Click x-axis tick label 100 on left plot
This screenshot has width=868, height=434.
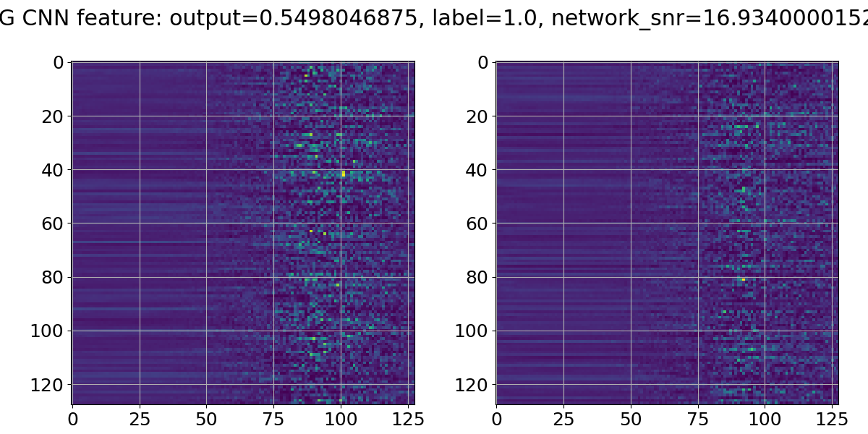(x=341, y=419)
